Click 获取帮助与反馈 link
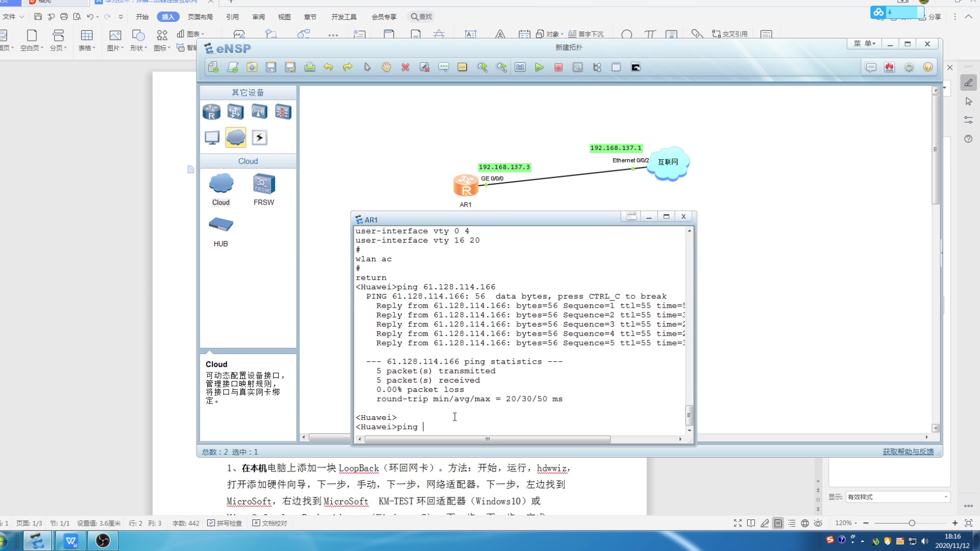The height and width of the screenshot is (551, 980). coord(908,452)
